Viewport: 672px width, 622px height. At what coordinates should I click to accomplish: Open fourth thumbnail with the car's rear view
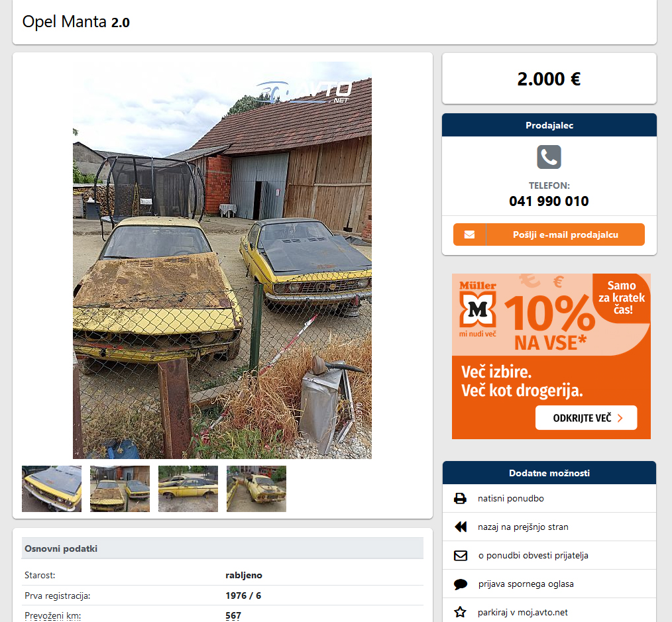tap(256, 489)
